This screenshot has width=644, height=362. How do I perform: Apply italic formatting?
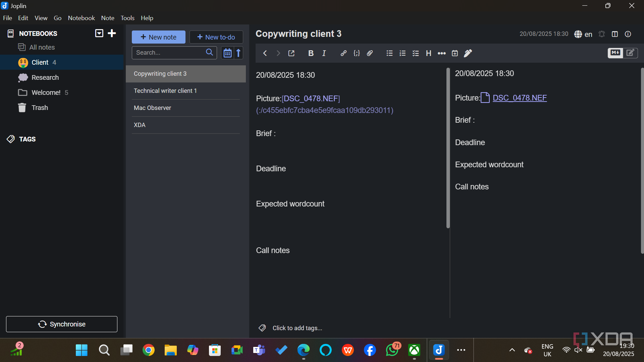324,53
